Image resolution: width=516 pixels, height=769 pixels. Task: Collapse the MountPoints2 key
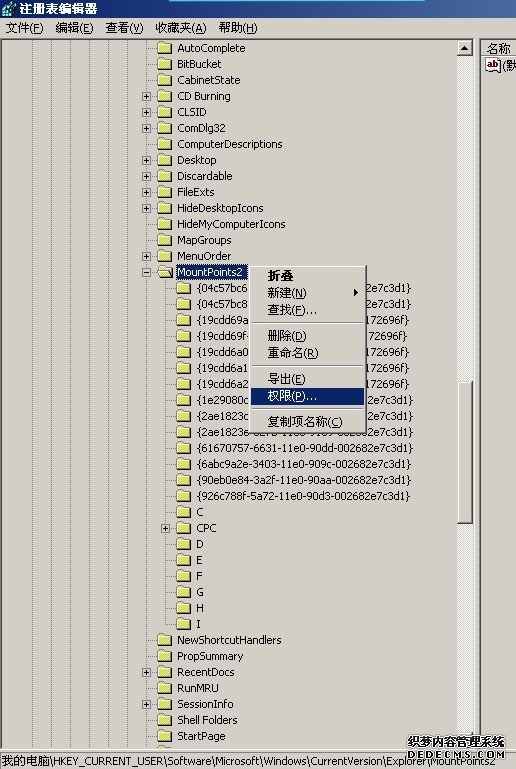(146, 272)
